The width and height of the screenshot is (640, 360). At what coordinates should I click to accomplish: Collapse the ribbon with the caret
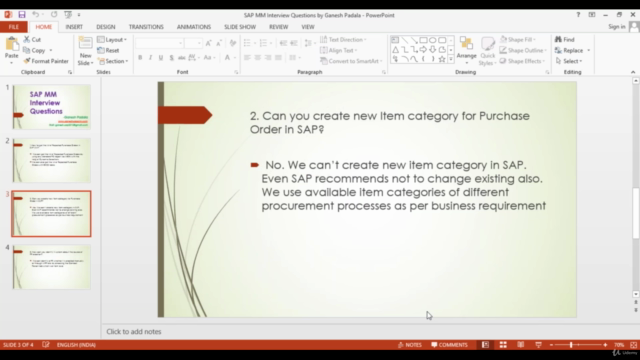click(x=633, y=72)
